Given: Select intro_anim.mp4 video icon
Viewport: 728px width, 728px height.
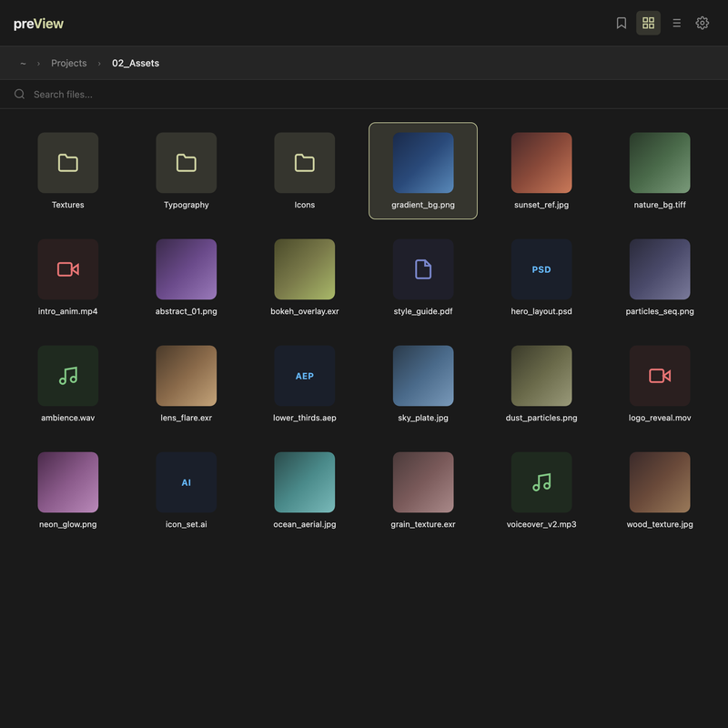Looking at the screenshot, I should 67,269.
